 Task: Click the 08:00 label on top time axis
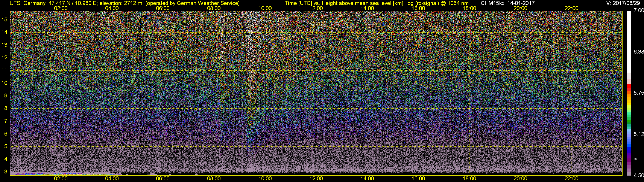coord(214,8)
